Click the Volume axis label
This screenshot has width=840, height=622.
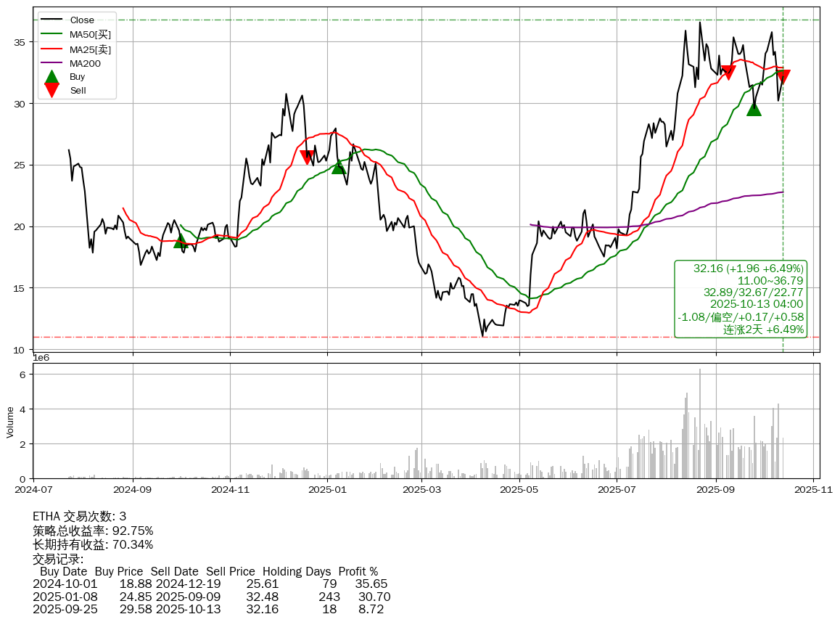(10, 422)
